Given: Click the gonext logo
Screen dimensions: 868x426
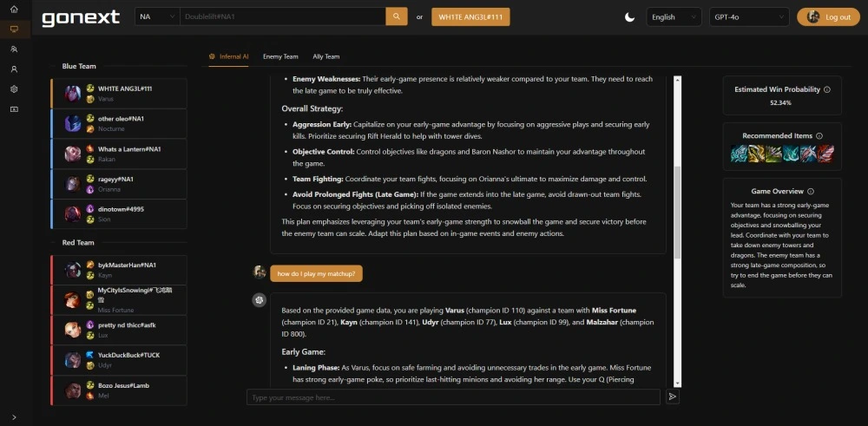Looking at the screenshot, I should pyautogui.click(x=81, y=17).
